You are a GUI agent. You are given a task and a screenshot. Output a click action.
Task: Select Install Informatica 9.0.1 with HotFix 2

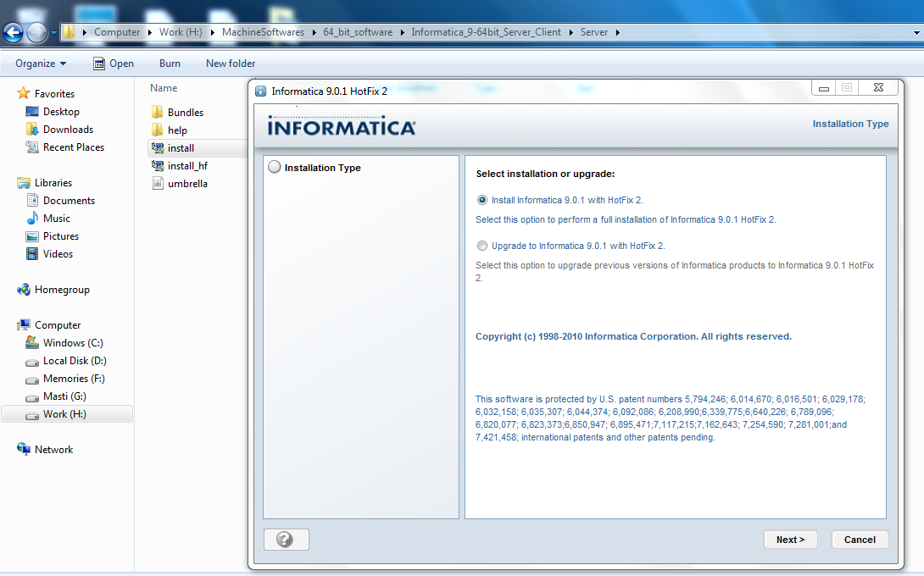click(x=482, y=200)
